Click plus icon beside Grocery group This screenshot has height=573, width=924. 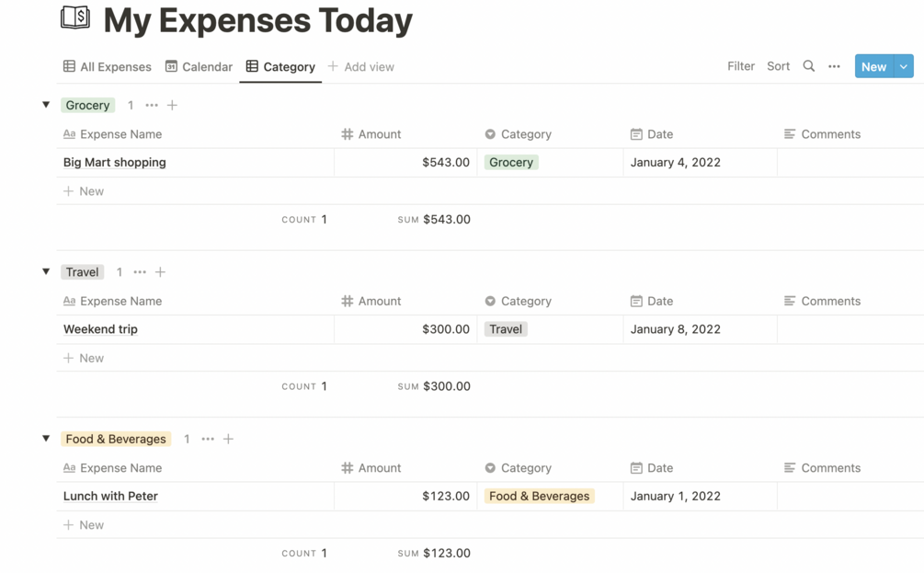tap(172, 105)
